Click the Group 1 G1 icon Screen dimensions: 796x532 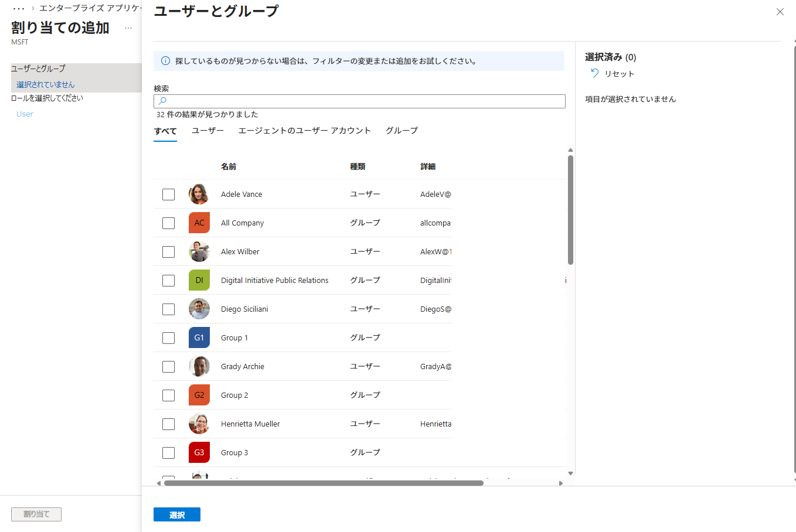[199, 337]
